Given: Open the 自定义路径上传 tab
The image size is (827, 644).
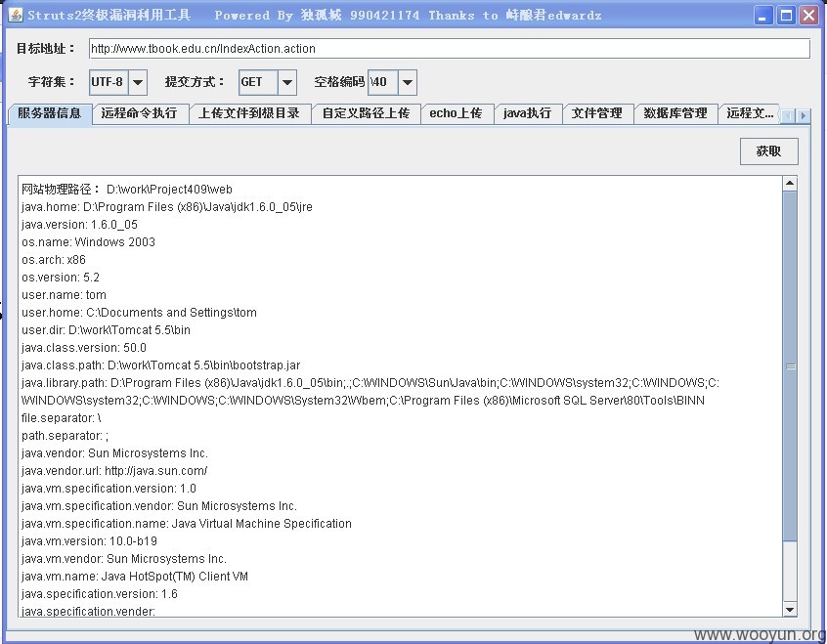Looking at the screenshot, I should [366, 113].
